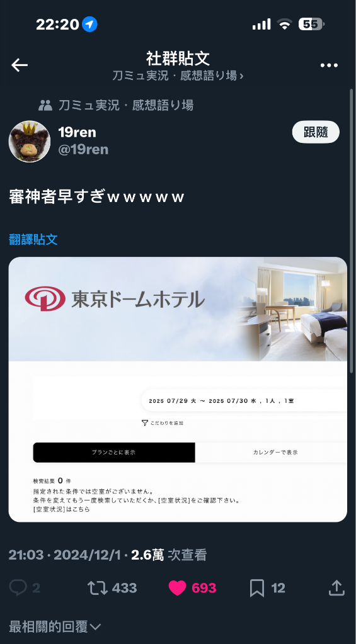This screenshot has height=644, width=356.
Task: Toggle the bookmark icon
Action: [x=257, y=588]
